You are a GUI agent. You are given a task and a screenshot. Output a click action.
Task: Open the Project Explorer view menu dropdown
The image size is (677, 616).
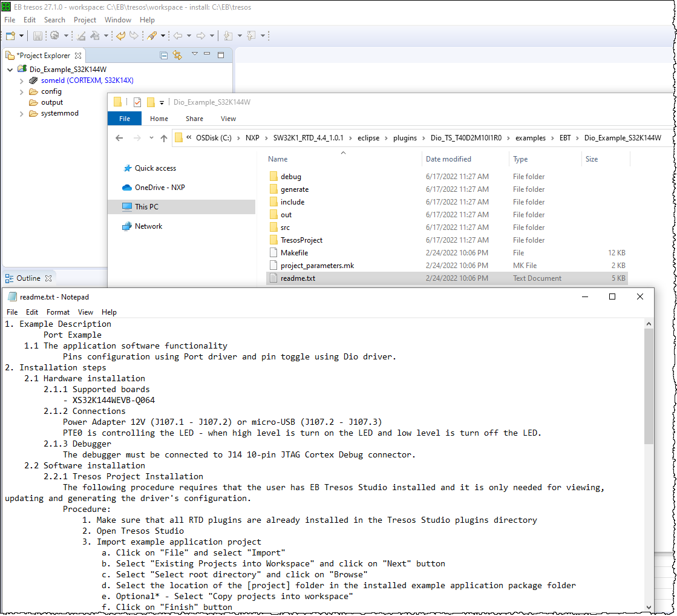tap(195, 54)
